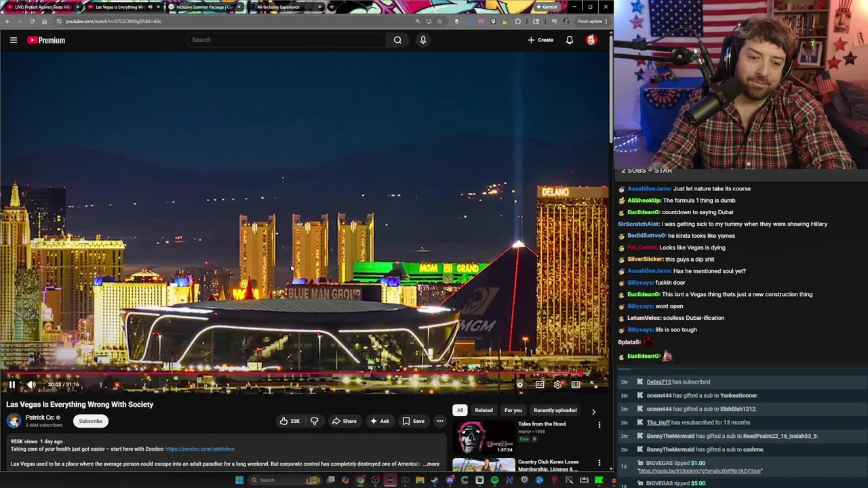Image resolution: width=868 pixels, height=488 pixels.
Task: Open the Patrick Cc: channel avatar
Action: pyautogui.click(x=14, y=421)
